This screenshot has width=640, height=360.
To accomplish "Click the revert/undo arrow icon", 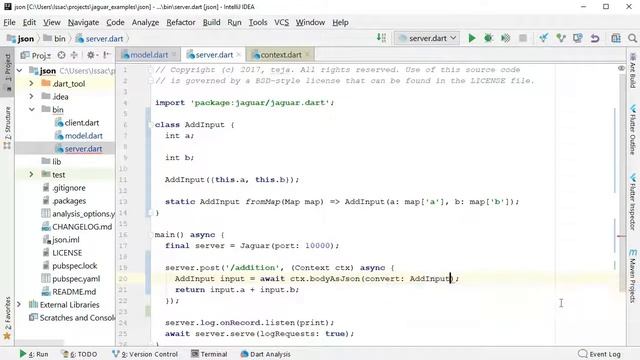I will [595, 38].
